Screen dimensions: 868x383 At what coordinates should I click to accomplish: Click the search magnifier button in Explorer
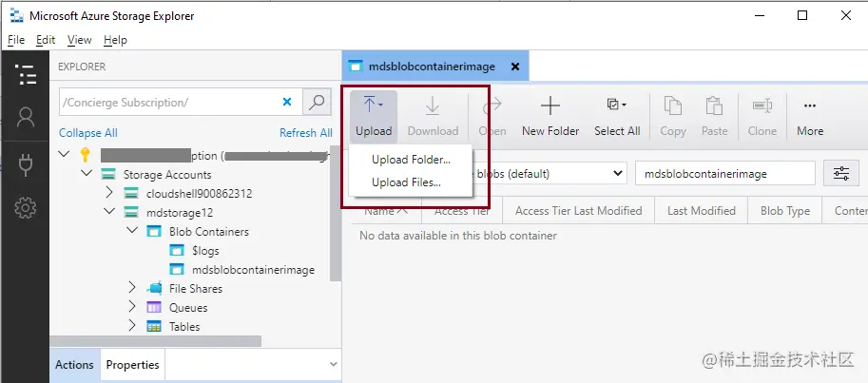tap(317, 103)
